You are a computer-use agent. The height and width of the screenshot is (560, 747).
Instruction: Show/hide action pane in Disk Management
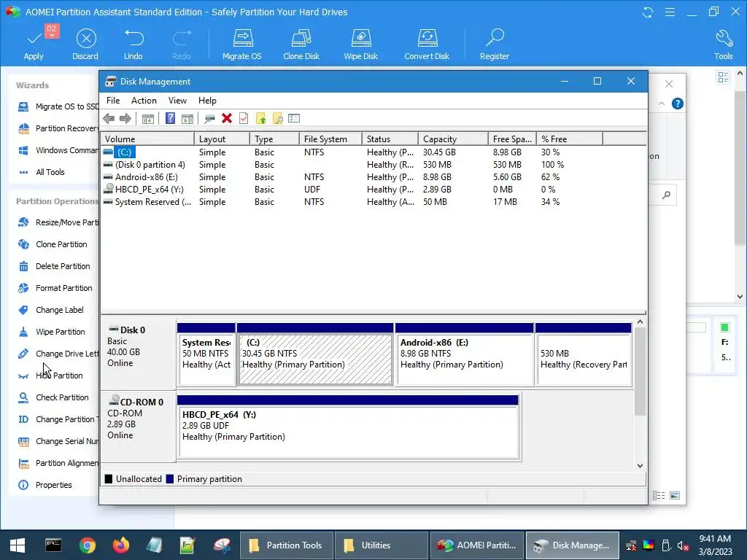click(187, 119)
